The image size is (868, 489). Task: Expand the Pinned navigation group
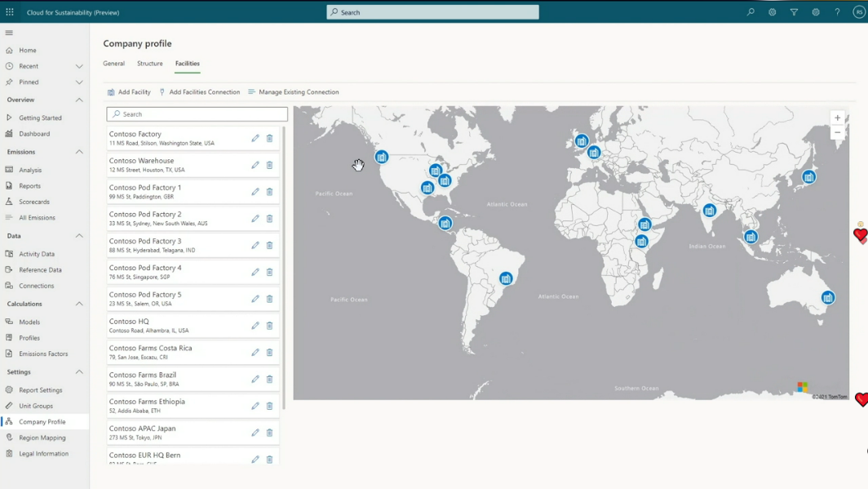coord(79,82)
